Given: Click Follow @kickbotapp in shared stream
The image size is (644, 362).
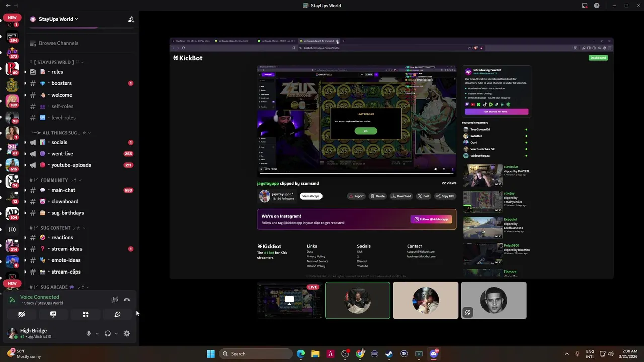Looking at the screenshot, I should click(x=431, y=219).
